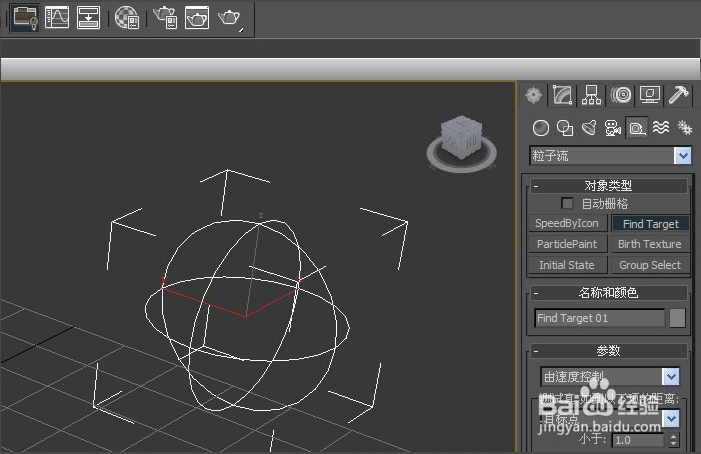The height and width of the screenshot is (454, 701).
Task: Select the Geometry category icon
Action: click(541, 128)
